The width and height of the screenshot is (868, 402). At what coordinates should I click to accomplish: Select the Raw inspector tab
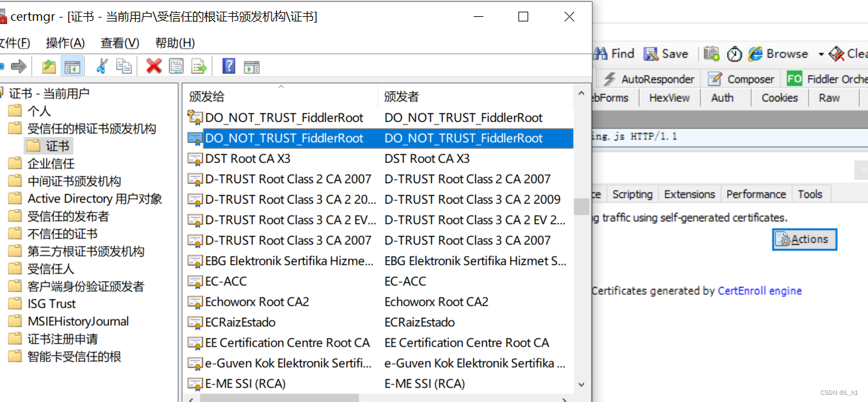tap(829, 98)
